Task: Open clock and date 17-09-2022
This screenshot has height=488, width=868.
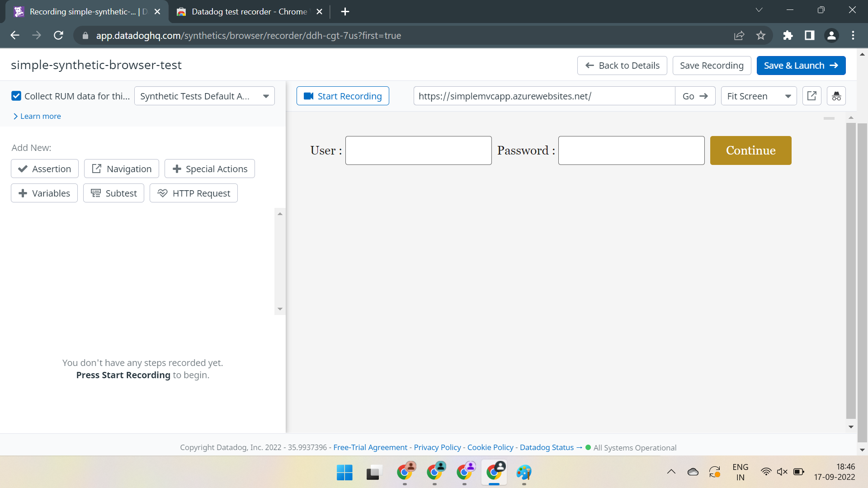Action: [835, 472]
